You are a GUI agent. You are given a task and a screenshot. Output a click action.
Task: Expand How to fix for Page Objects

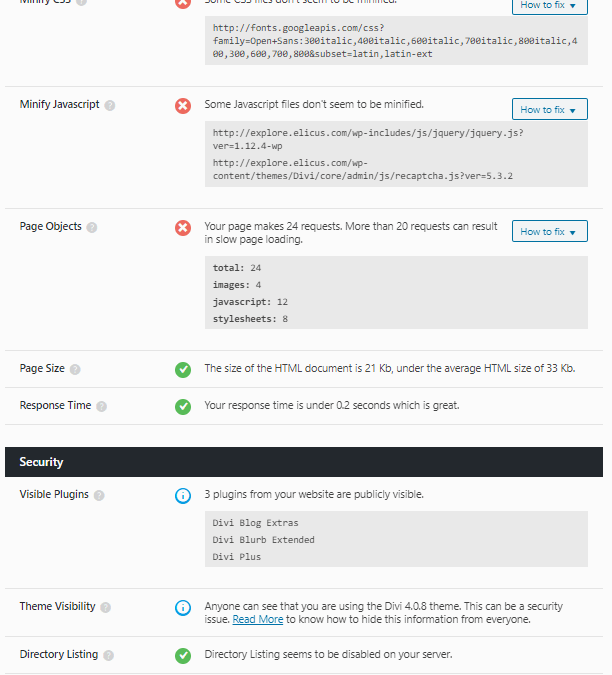coord(550,232)
